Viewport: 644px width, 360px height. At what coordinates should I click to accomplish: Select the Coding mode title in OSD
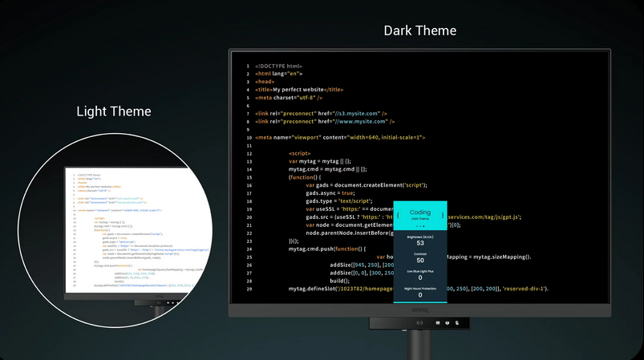(x=419, y=212)
